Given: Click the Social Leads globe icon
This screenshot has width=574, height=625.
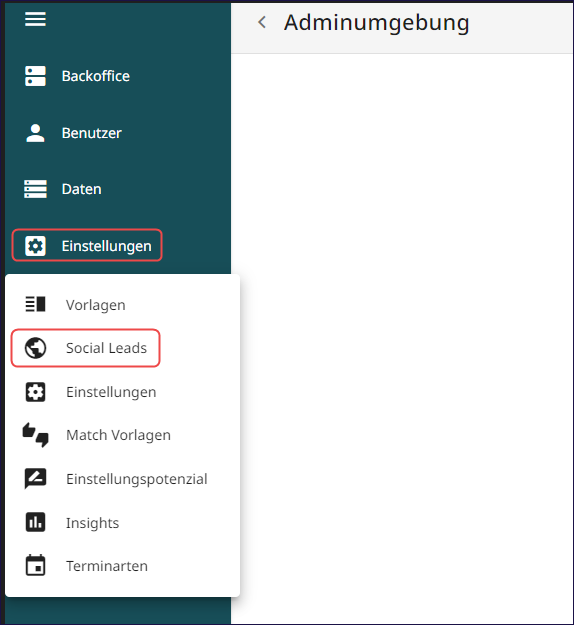Looking at the screenshot, I should click(35, 348).
